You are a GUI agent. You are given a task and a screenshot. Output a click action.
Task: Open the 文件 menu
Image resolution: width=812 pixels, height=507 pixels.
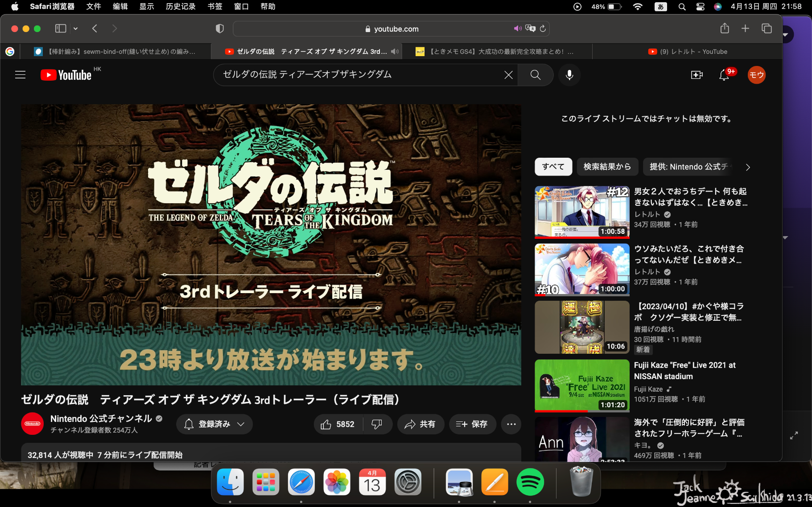click(94, 7)
